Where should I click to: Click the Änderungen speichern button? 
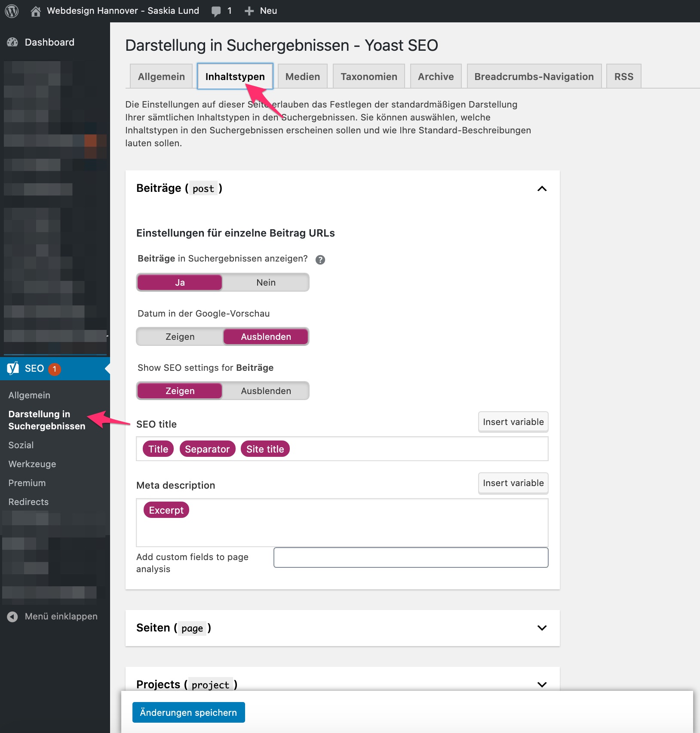(188, 712)
